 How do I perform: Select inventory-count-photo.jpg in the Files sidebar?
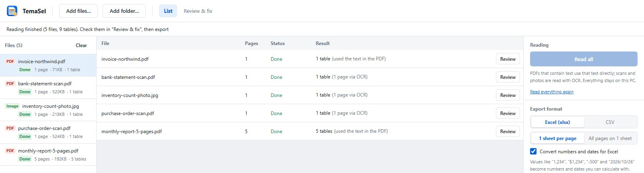[48, 110]
